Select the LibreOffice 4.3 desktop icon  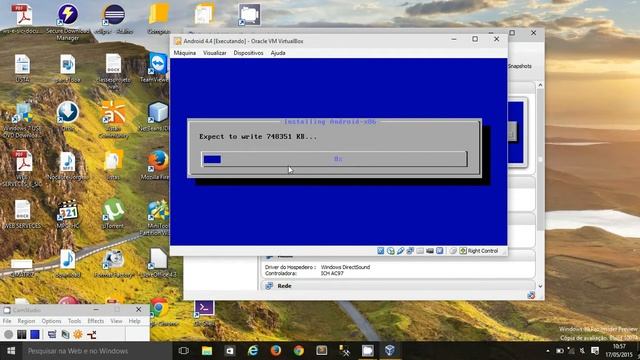pos(158,263)
